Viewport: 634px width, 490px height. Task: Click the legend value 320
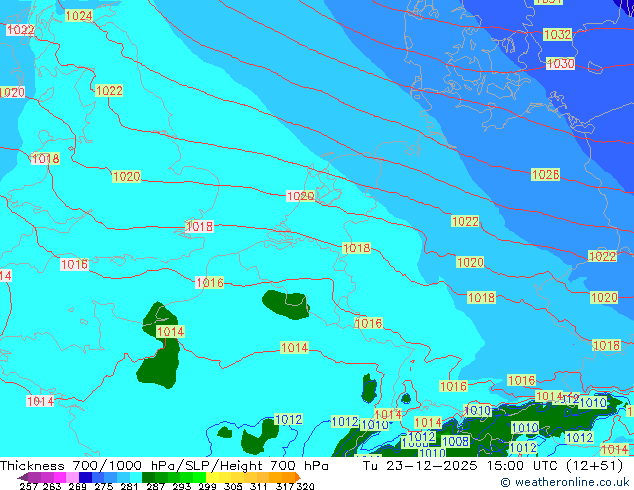pyautogui.click(x=305, y=486)
